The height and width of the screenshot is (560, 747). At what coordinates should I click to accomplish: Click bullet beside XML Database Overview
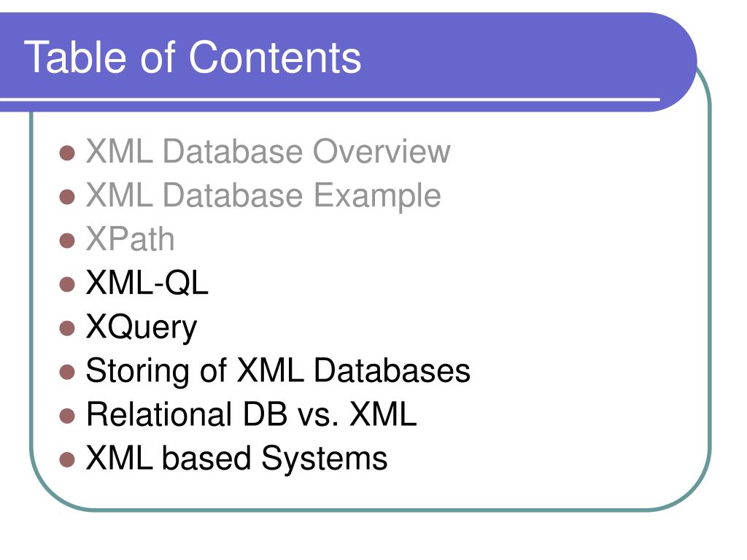[67, 153]
